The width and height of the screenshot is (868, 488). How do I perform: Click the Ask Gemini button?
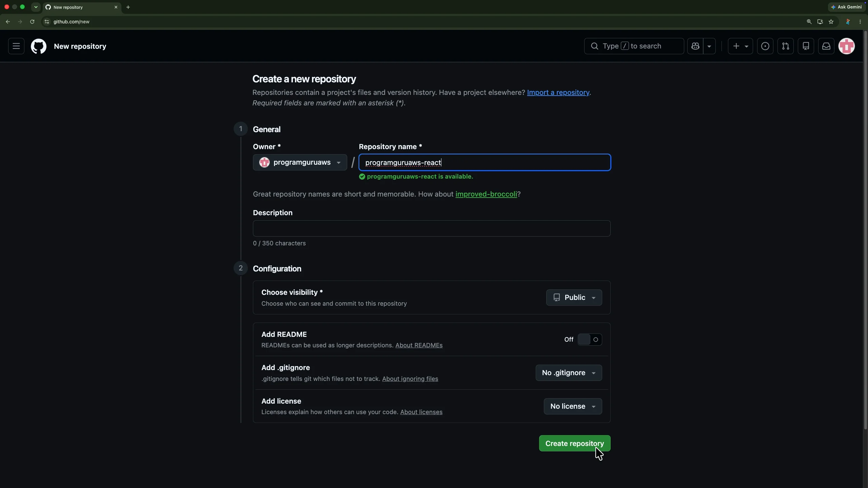[847, 7]
